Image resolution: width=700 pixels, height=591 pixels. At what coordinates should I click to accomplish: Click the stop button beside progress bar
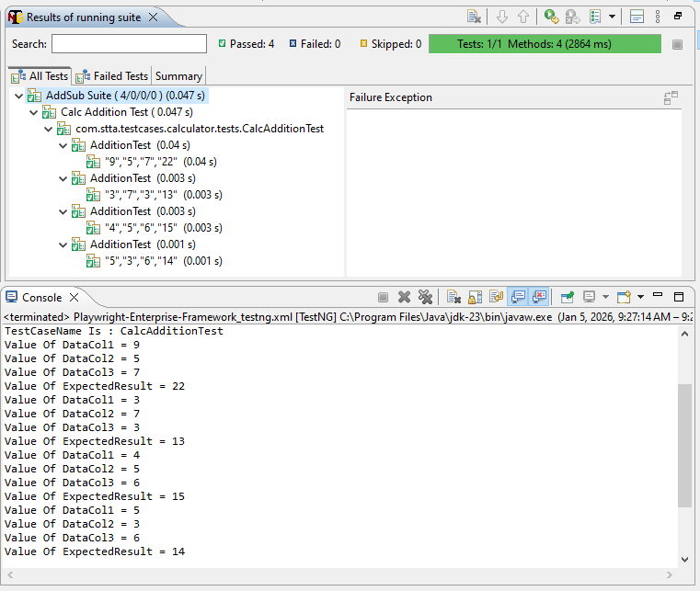(x=677, y=44)
